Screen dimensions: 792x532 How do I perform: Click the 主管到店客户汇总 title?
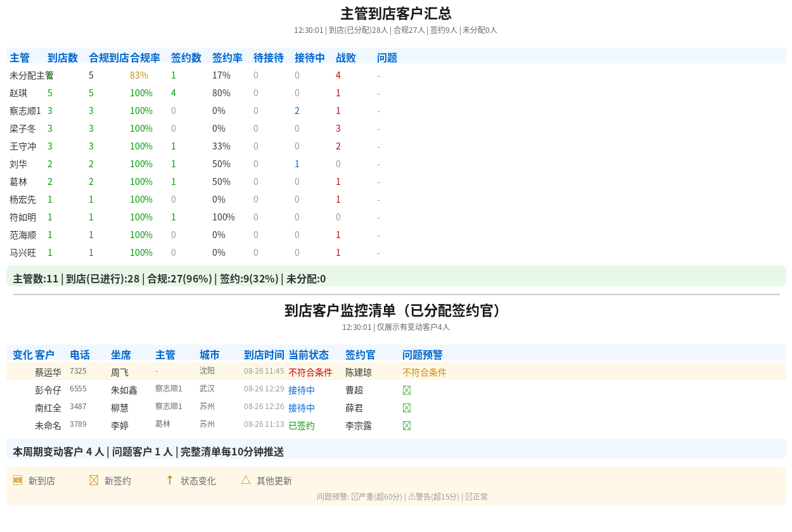click(396, 14)
